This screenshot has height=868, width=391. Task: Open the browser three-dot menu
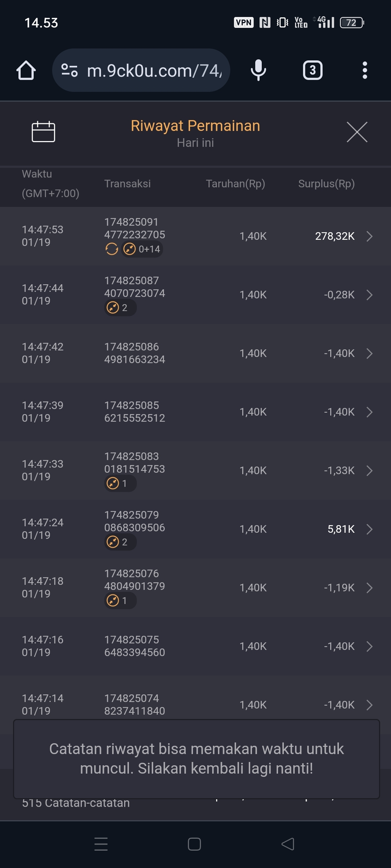coord(365,70)
